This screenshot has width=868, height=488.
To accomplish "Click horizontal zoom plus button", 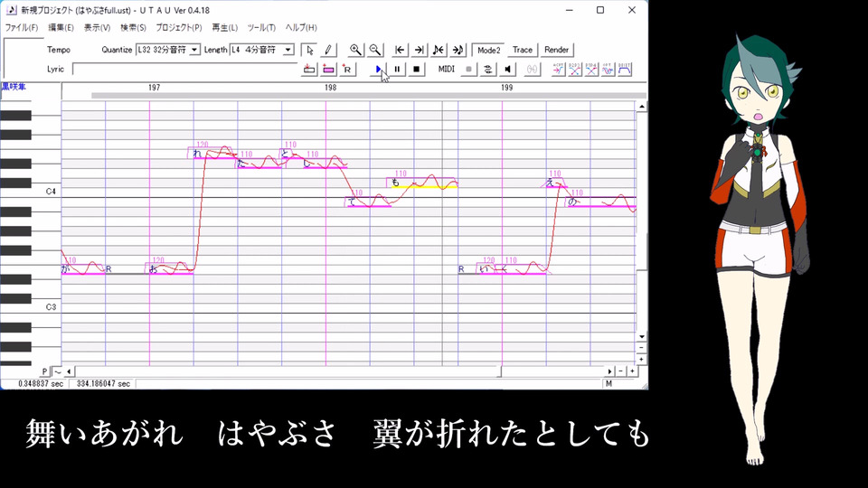I will click(x=632, y=371).
